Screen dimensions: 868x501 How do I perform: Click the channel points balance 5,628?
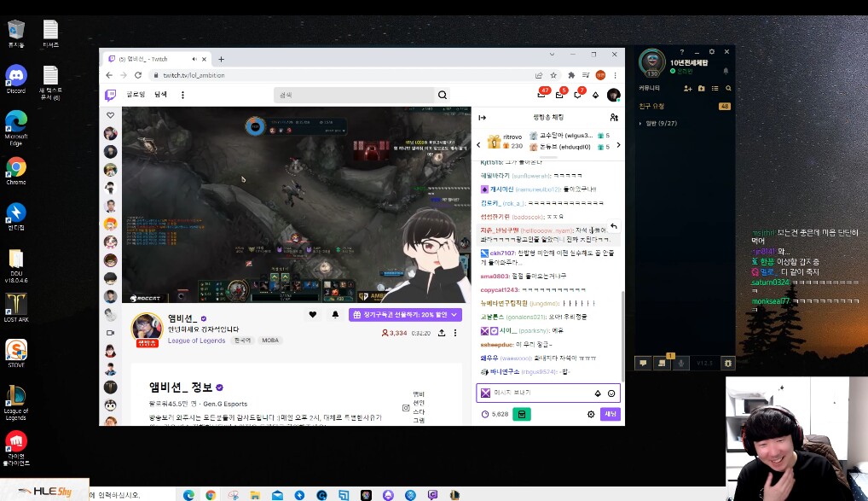click(495, 414)
